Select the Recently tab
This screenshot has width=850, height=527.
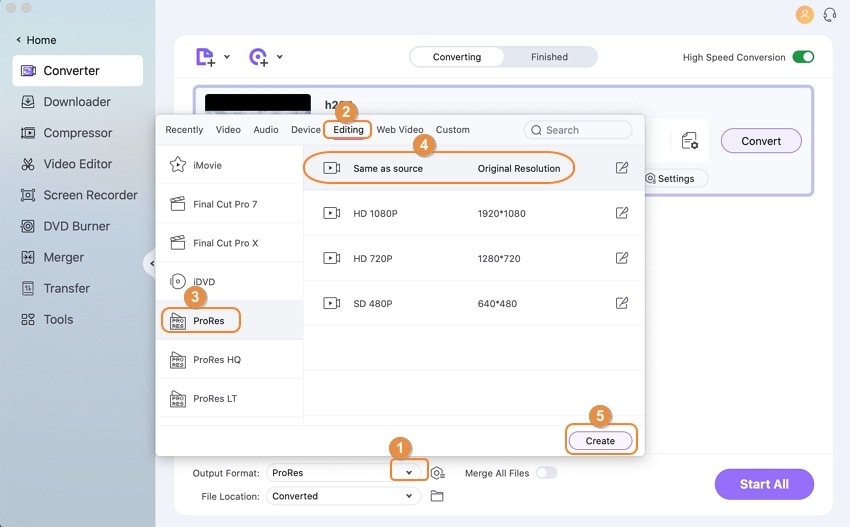coord(184,130)
